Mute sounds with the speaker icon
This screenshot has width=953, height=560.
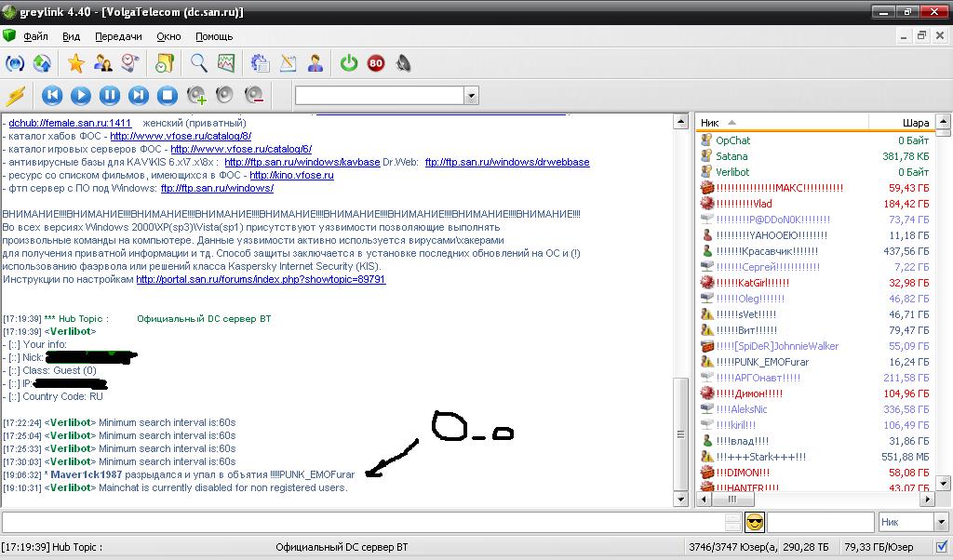[403, 63]
